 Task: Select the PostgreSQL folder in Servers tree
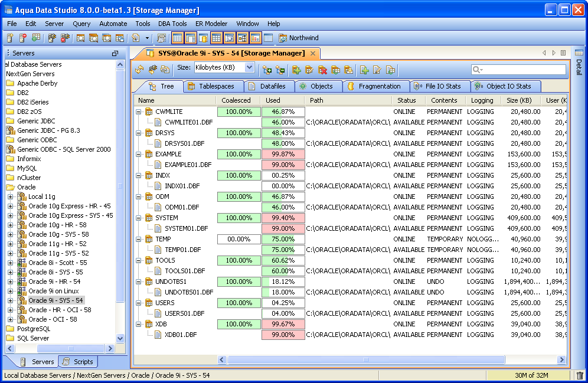tap(34, 329)
